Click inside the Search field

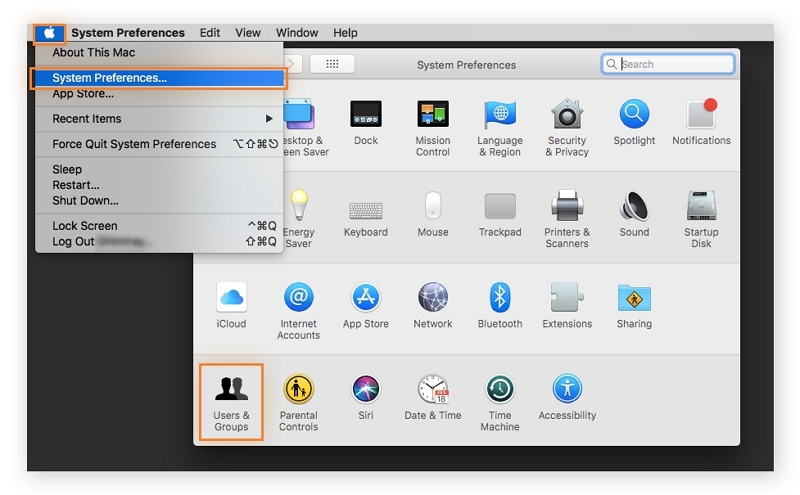pos(668,64)
